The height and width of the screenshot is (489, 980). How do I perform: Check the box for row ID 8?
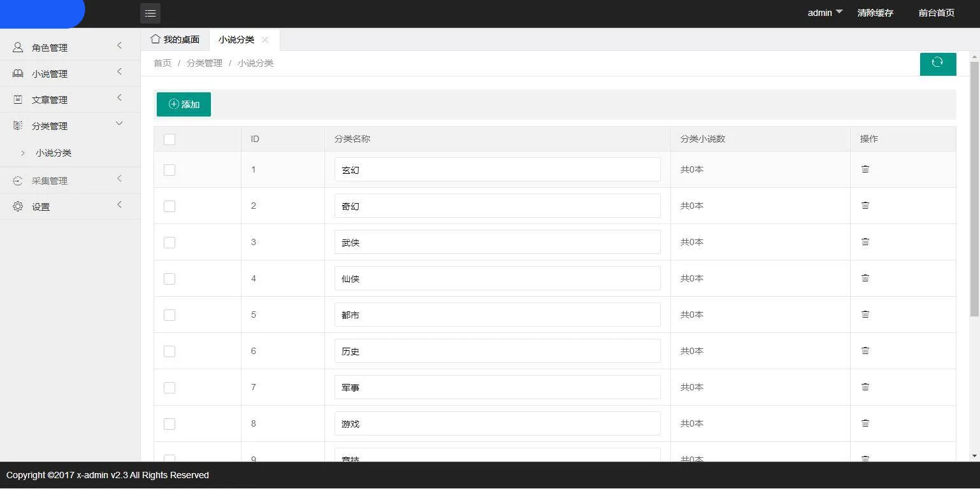pos(169,424)
